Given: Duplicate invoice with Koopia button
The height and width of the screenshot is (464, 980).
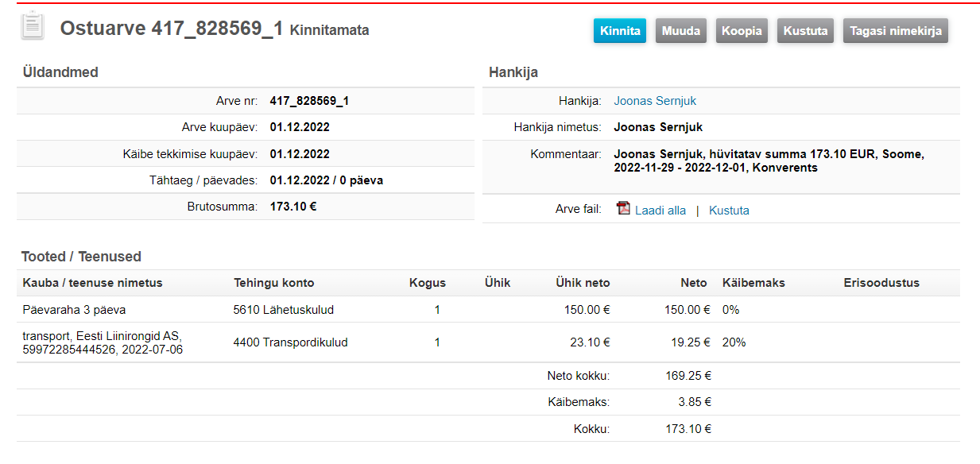Looking at the screenshot, I should click(x=742, y=31).
